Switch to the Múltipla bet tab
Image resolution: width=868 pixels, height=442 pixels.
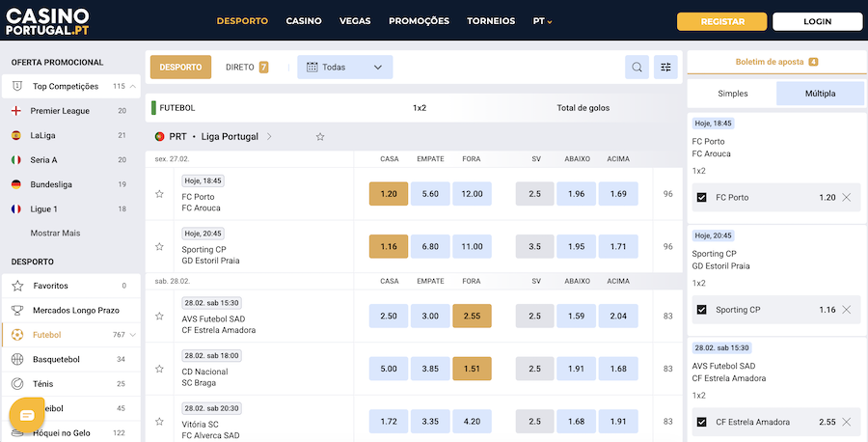tap(820, 94)
